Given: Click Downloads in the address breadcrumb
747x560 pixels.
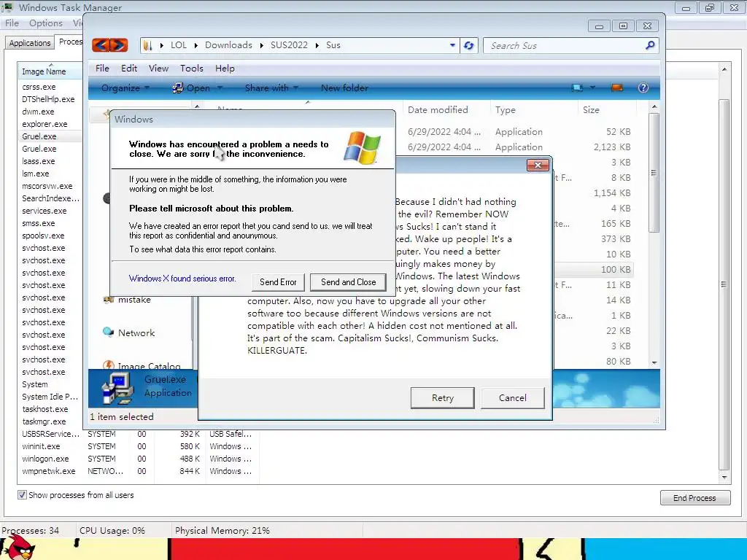Looking at the screenshot, I should tap(228, 45).
